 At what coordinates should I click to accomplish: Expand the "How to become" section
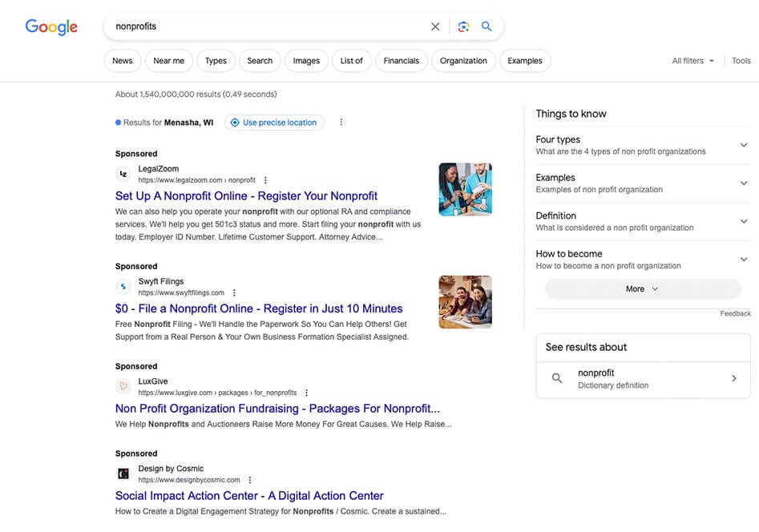click(744, 259)
